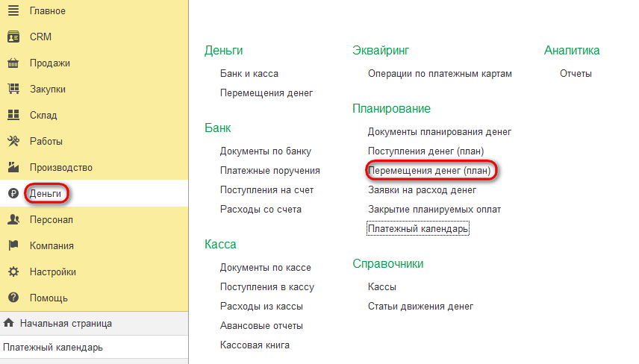Screen dimensions: 639x364
Task: Click the Эквайринг group heading
Action: coord(381,51)
